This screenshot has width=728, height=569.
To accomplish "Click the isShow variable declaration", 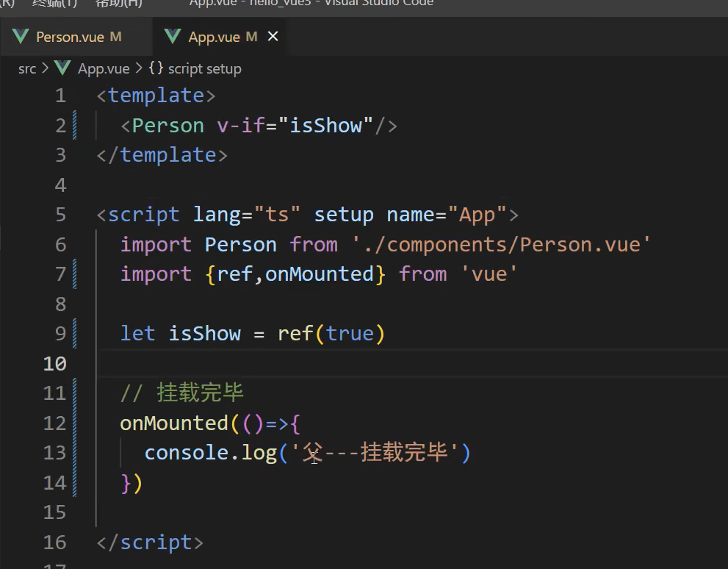I will (x=204, y=334).
